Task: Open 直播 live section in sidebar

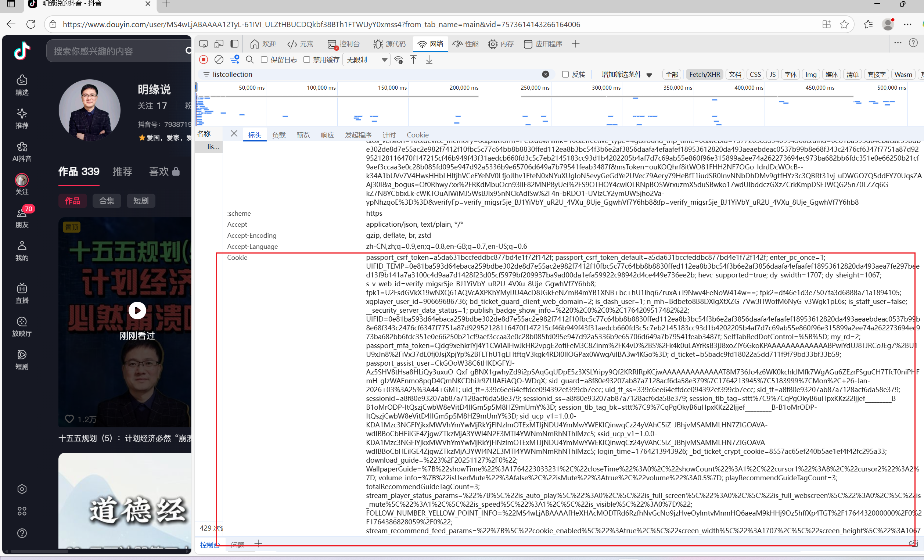Action: (22, 293)
